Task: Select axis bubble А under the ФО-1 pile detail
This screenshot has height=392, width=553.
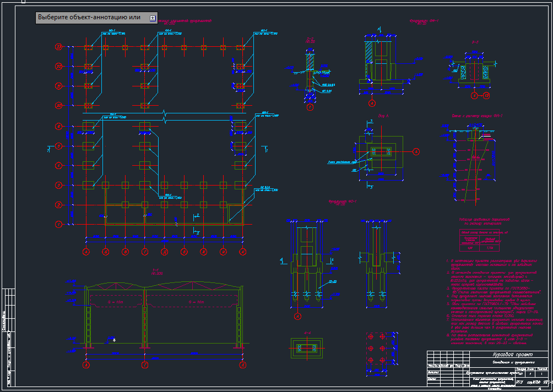Action: tap(297, 316)
